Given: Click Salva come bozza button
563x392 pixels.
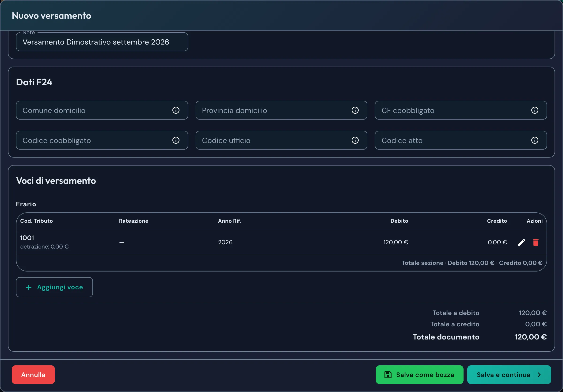Looking at the screenshot, I should click(x=420, y=375).
